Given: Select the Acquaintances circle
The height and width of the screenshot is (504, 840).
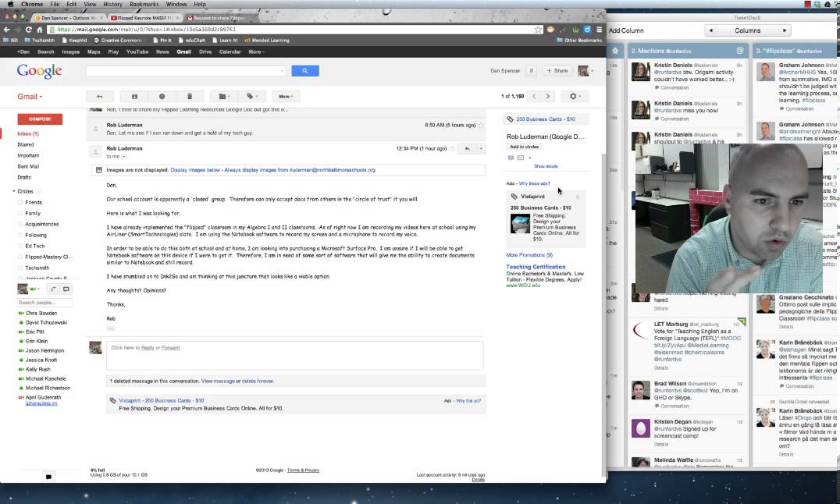Looking at the screenshot, I should point(42,225).
